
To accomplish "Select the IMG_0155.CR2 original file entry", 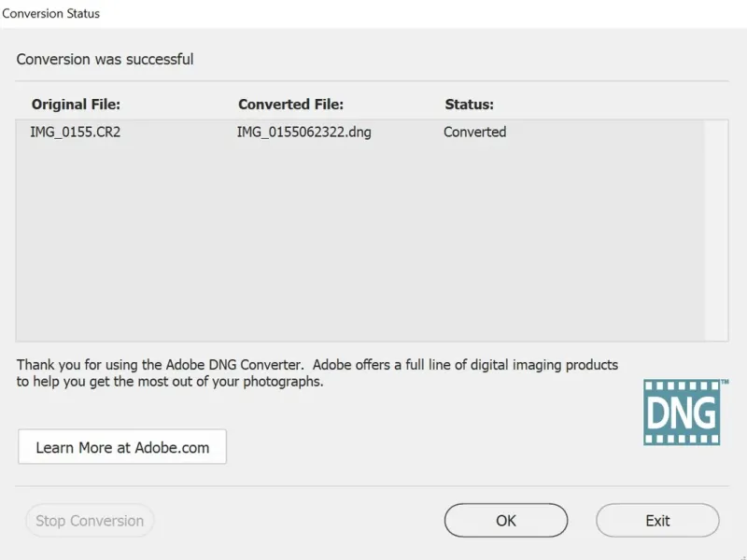I will [76, 133].
